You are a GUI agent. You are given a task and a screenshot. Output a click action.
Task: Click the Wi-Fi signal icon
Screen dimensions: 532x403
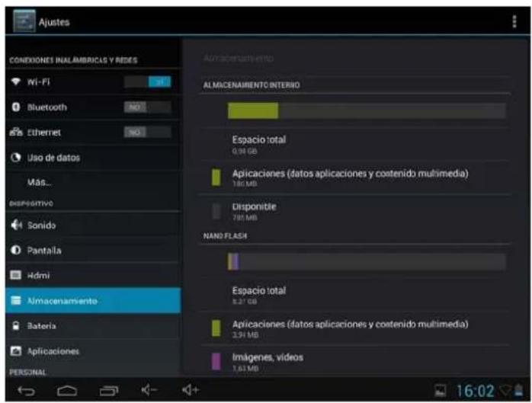(15, 82)
